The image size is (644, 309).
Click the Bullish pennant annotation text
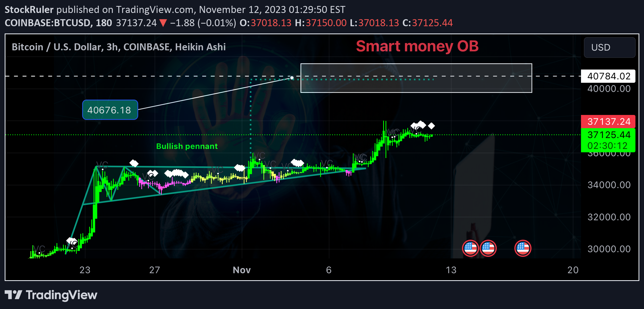point(187,146)
